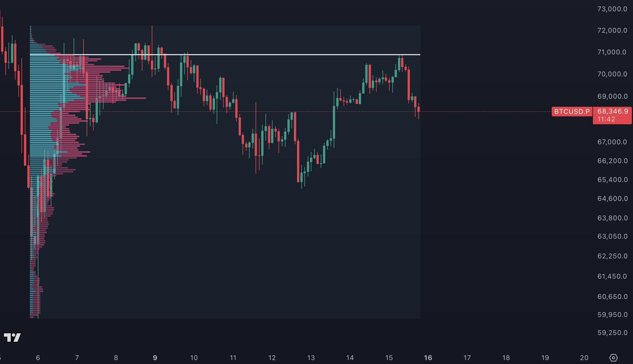Click date 20 on the time axis
Viewport: 633px width, 364px height.
(x=584, y=358)
